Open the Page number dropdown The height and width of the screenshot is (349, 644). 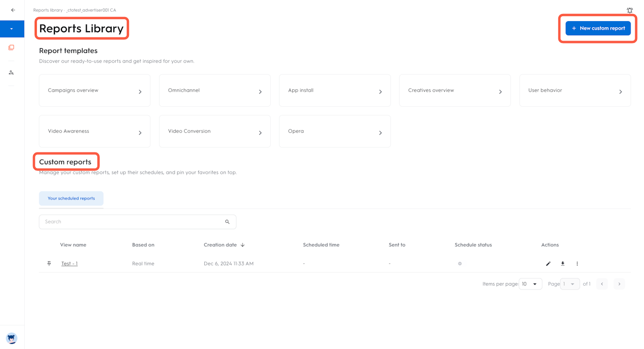pos(570,284)
